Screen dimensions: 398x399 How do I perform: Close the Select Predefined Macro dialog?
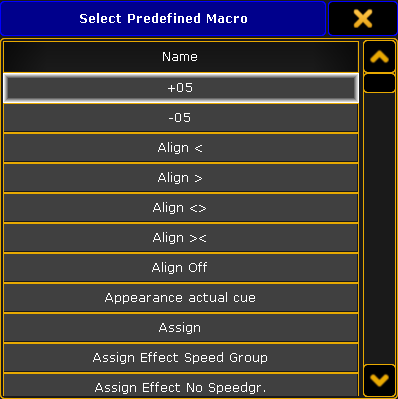pos(363,18)
